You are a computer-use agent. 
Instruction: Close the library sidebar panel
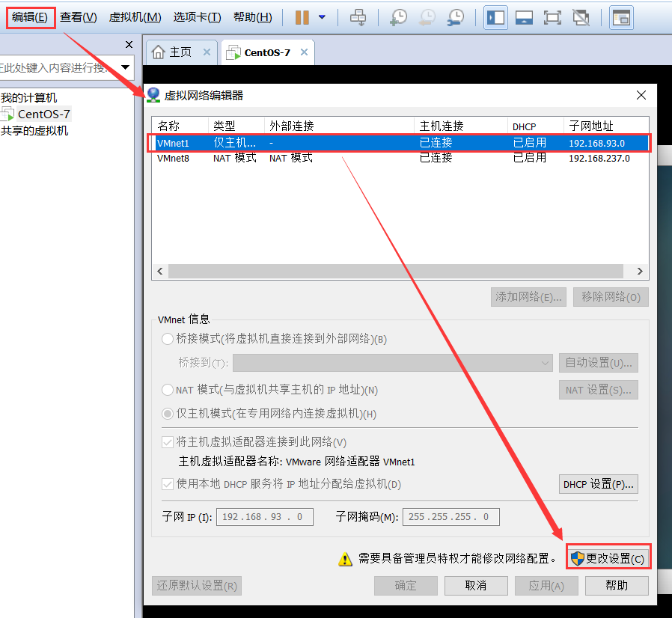pos(129,44)
